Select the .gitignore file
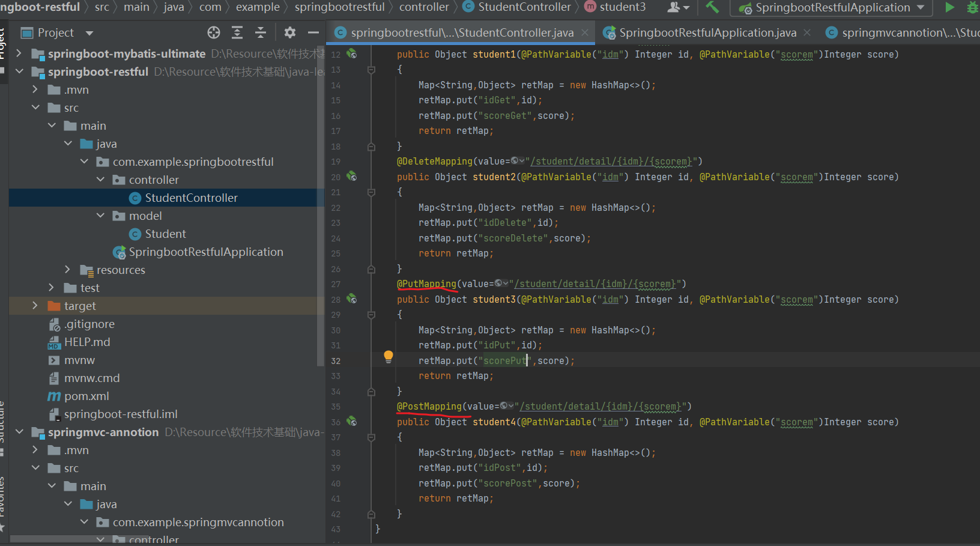The image size is (980, 546). (x=89, y=324)
